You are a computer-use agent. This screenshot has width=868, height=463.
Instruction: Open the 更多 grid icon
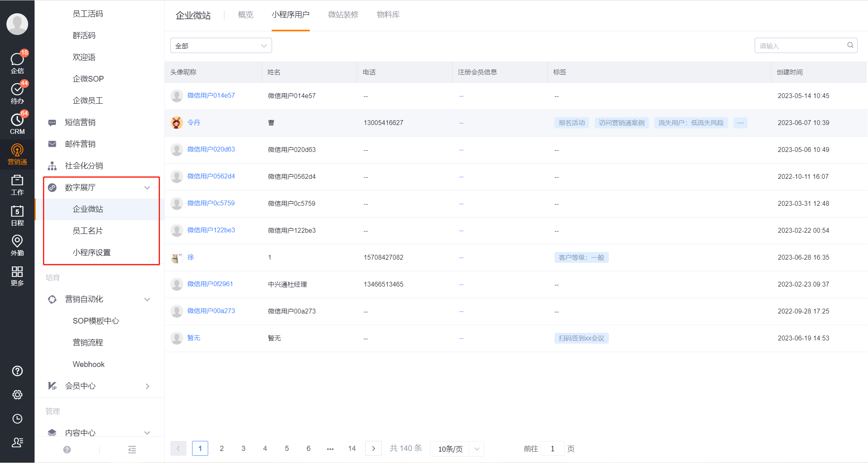coord(17,276)
